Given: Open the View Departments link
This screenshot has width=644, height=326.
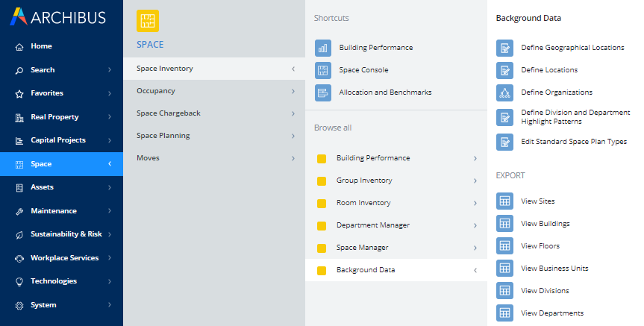Looking at the screenshot, I should (x=551, y=313).
